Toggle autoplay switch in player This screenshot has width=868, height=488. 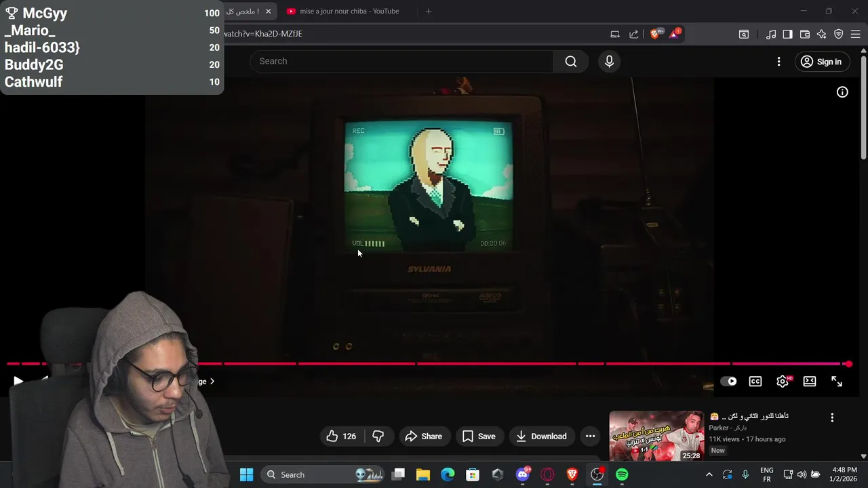click(729, 382)
